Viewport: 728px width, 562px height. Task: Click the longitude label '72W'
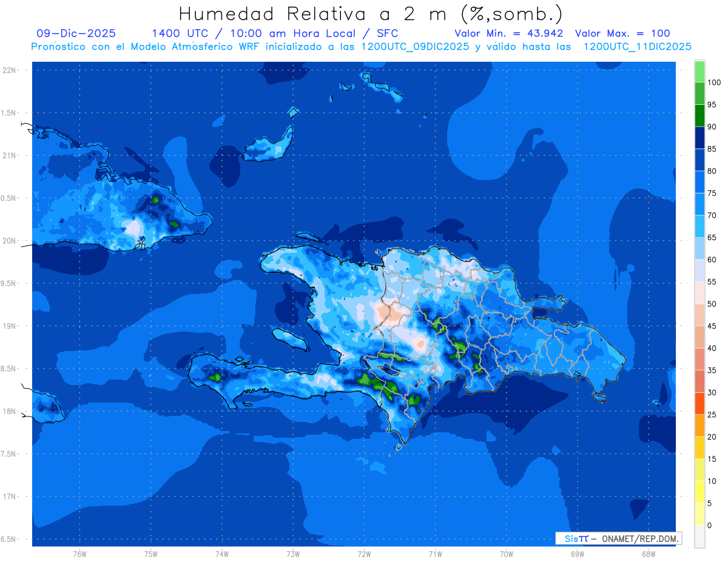pos(364,554)
